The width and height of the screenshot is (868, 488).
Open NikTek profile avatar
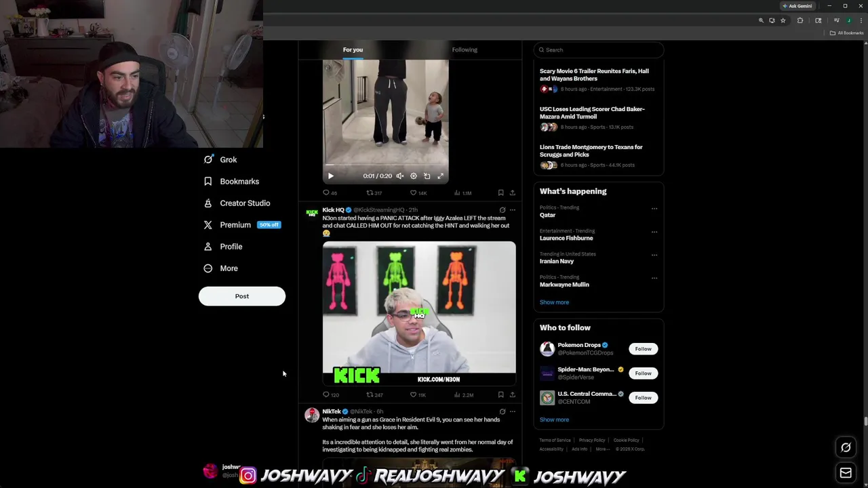[x=312, y=415]
